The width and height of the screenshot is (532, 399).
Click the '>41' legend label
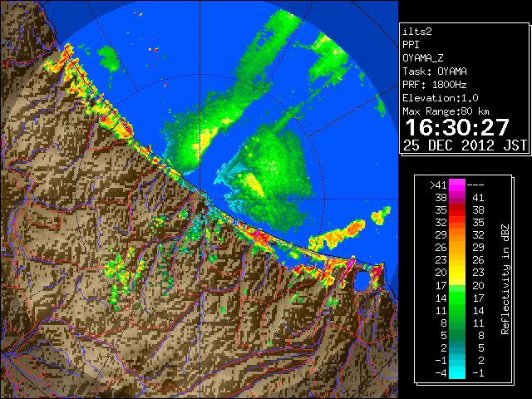point(438,185)
